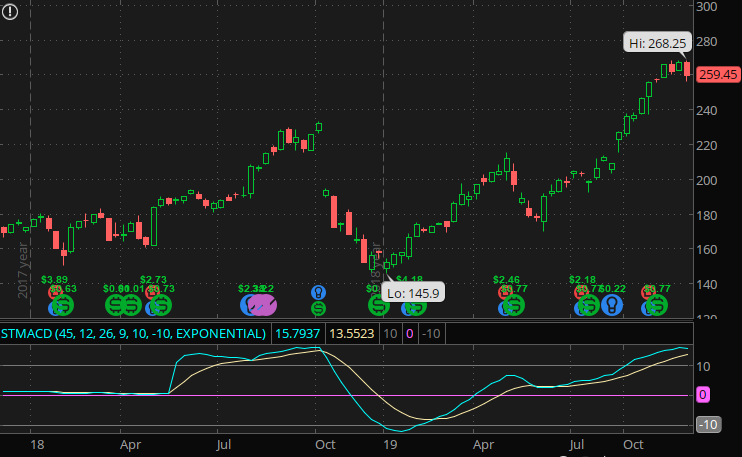Click the earnings icon under the $2.18 label
Screen dimensions: 742x457
581,293
